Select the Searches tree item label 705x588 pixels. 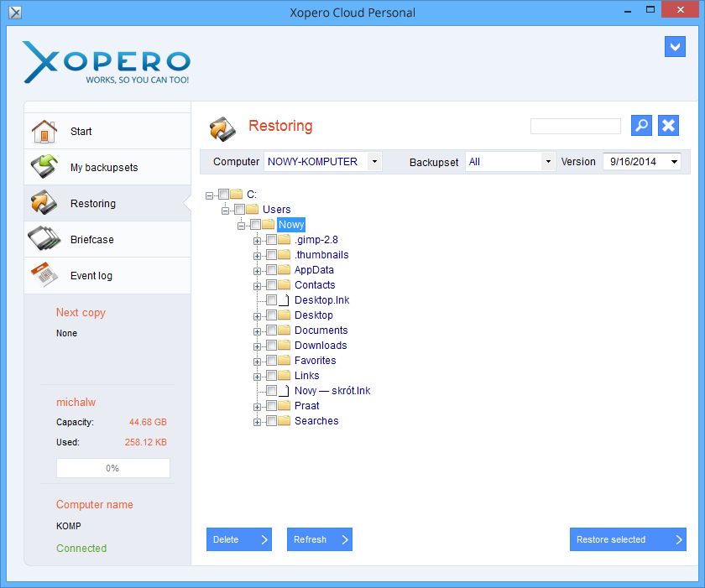[x=316, y=421]
